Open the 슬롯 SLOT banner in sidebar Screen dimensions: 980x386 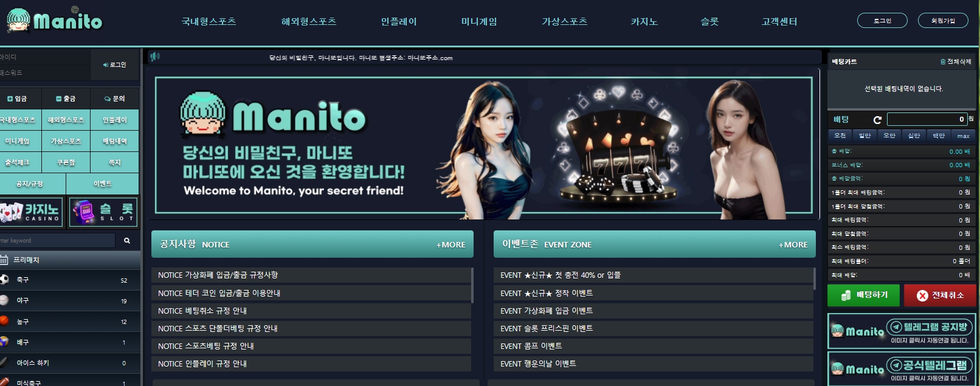[103, 212]
